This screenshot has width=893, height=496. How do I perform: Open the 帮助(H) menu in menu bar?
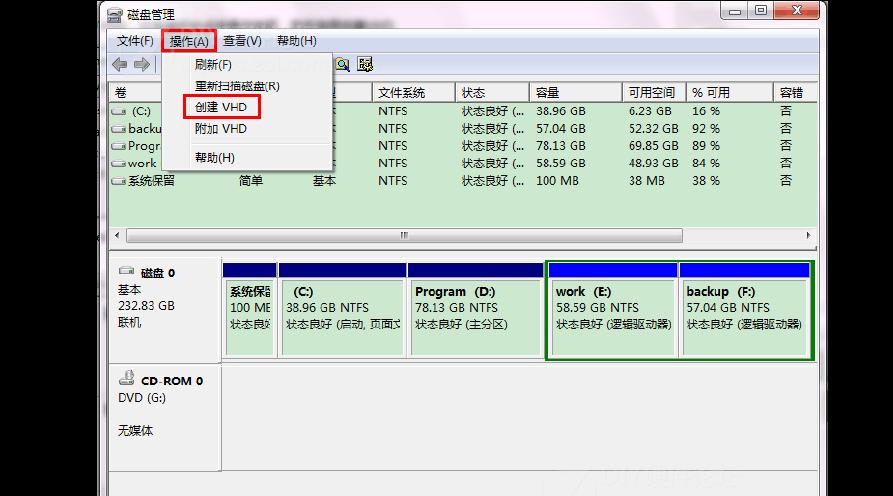[x=297, y=41]
